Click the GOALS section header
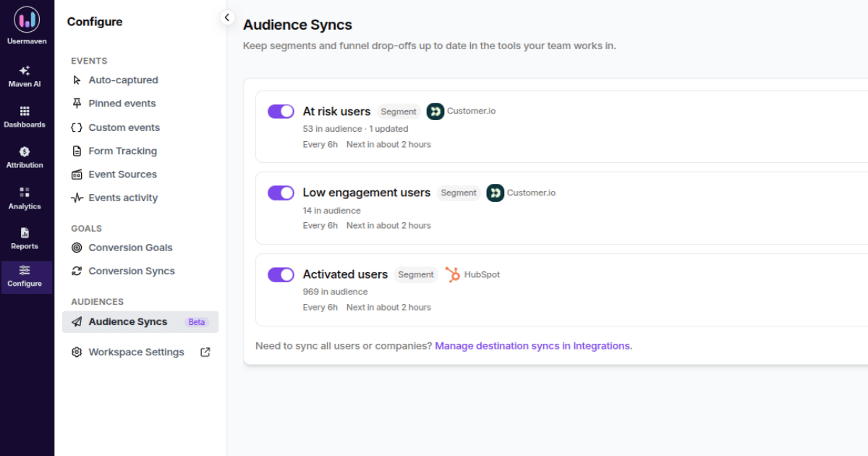Screen dimensions: 868x456 [86, 228]
